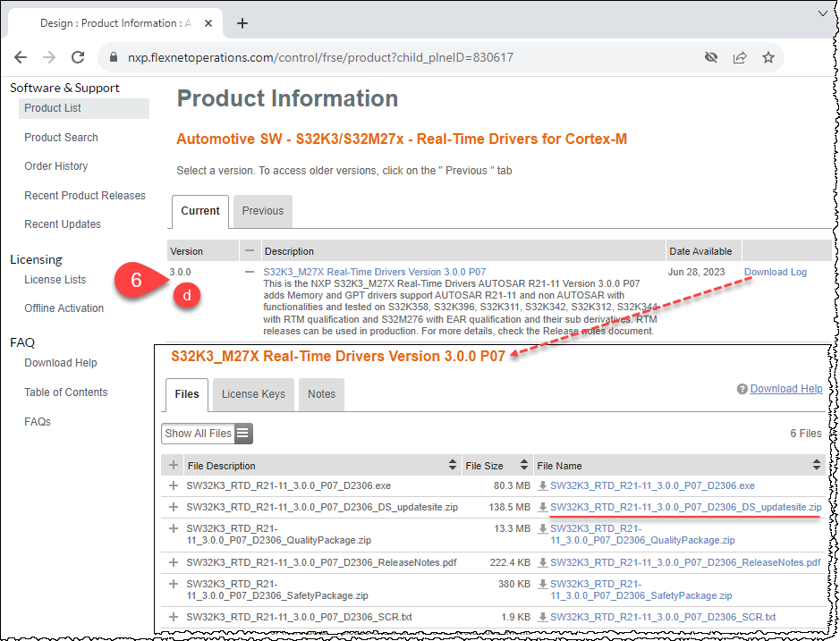Click the Jun 28, 2023 date cell
The height and width of the screenshot is (641, 840).
pyautogui.click(x=696, y=272)
